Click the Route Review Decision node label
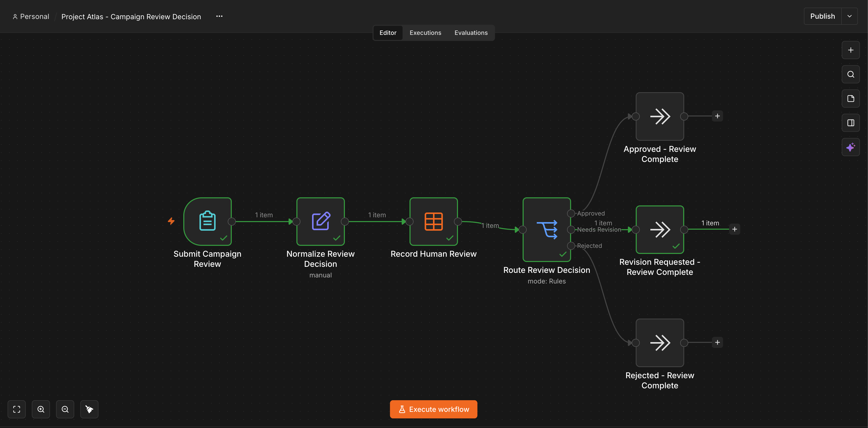 [547, 270]
